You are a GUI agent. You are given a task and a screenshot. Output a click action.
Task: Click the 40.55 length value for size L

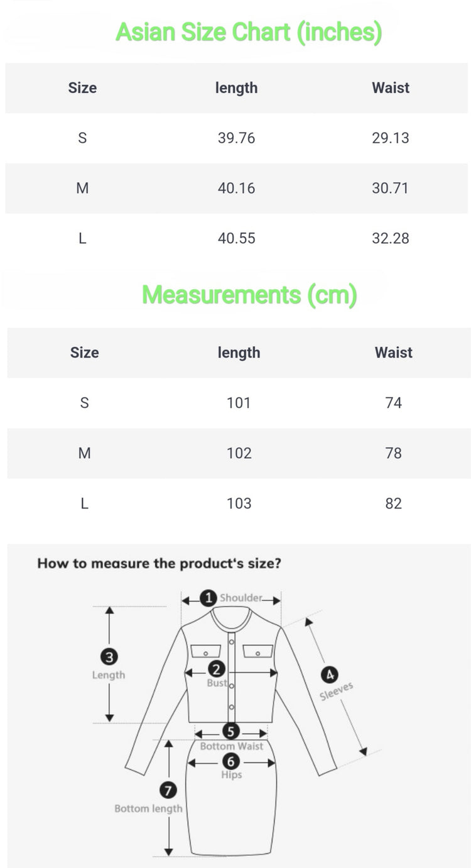[x=236, y=239]
